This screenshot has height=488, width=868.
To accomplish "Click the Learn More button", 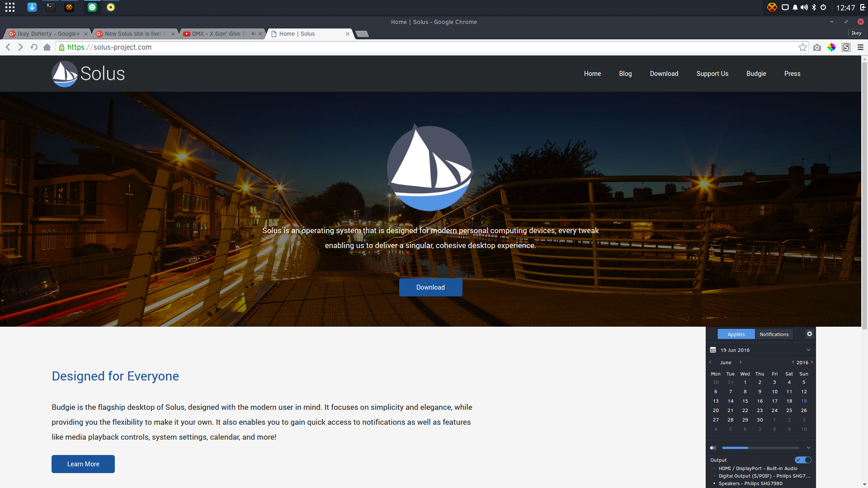I will pos(83,464).
